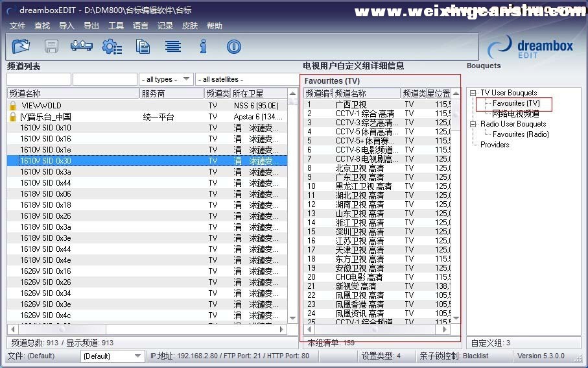The image size is (588, 368).
Task: Select Favourites (TV) in Bouquets tree
Action: 516,103
